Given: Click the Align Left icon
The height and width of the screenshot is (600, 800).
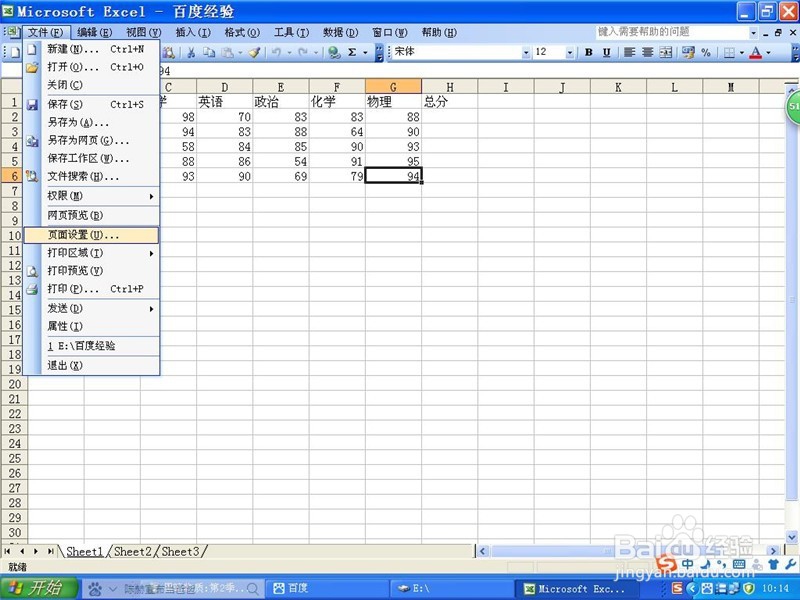Looking at the screenshot, I should 630,52.
